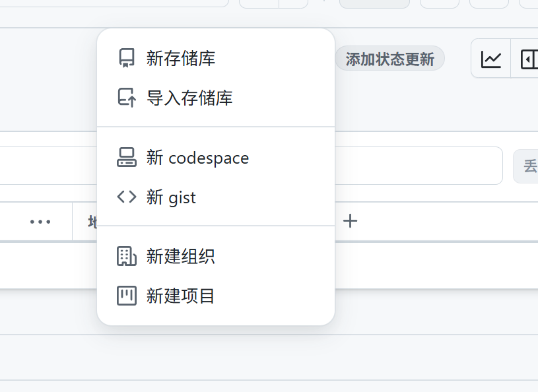
Task: Click the project board icon
Action: (x=127, y=296)
